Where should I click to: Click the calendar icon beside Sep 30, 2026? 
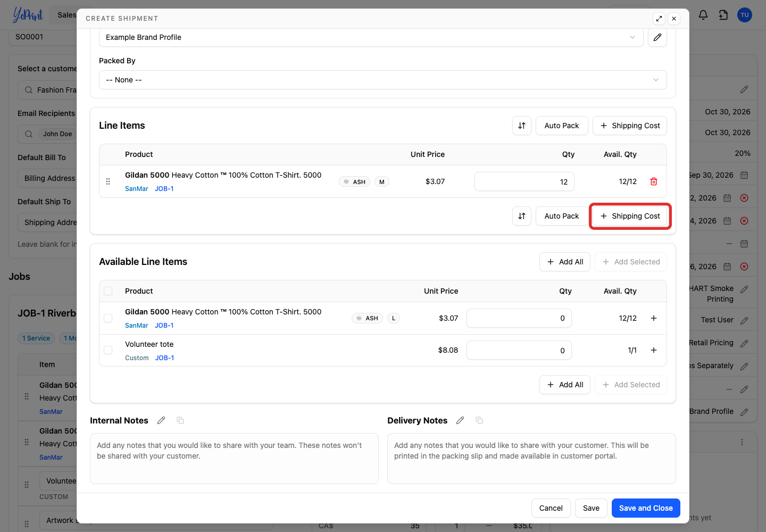coord(744,175)
